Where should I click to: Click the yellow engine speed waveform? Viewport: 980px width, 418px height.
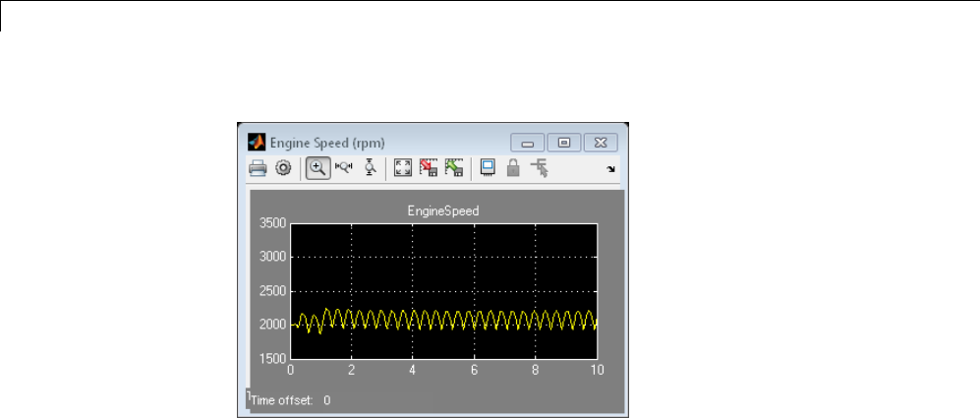pyautogui.click(x=444, y=320)
